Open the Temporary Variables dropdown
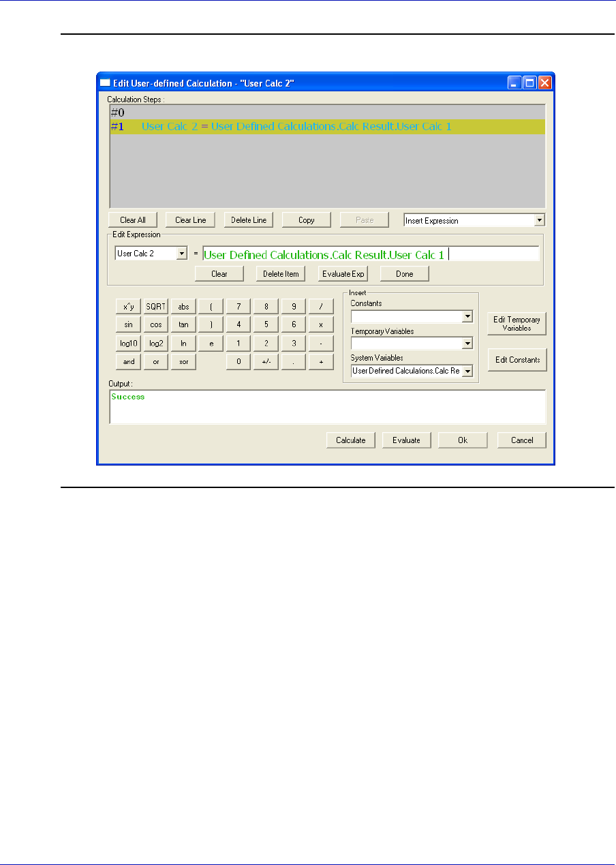616x865 pixels. (x=467, y=343)
